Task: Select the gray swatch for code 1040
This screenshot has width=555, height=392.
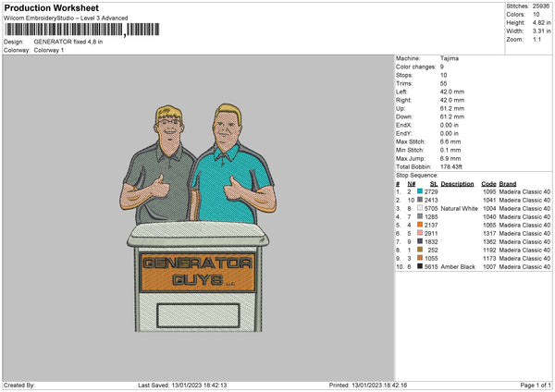Action: tap(420, 216)
